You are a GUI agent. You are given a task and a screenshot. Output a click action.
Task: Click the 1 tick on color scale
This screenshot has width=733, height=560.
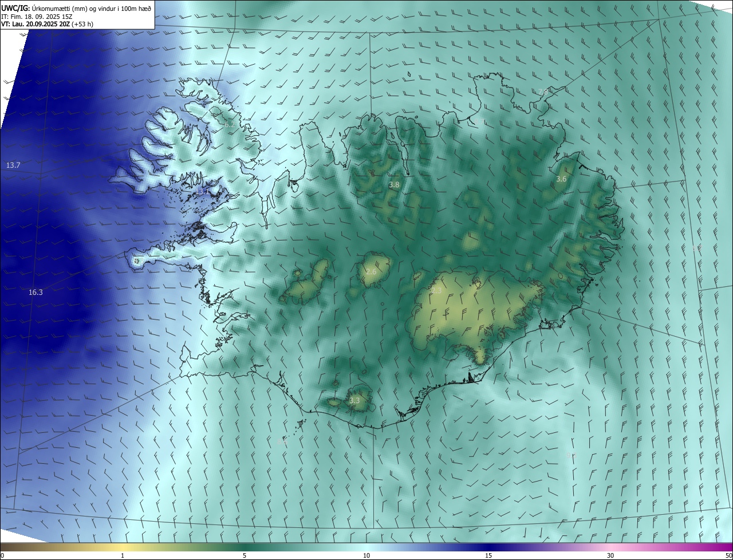point(123,555)
